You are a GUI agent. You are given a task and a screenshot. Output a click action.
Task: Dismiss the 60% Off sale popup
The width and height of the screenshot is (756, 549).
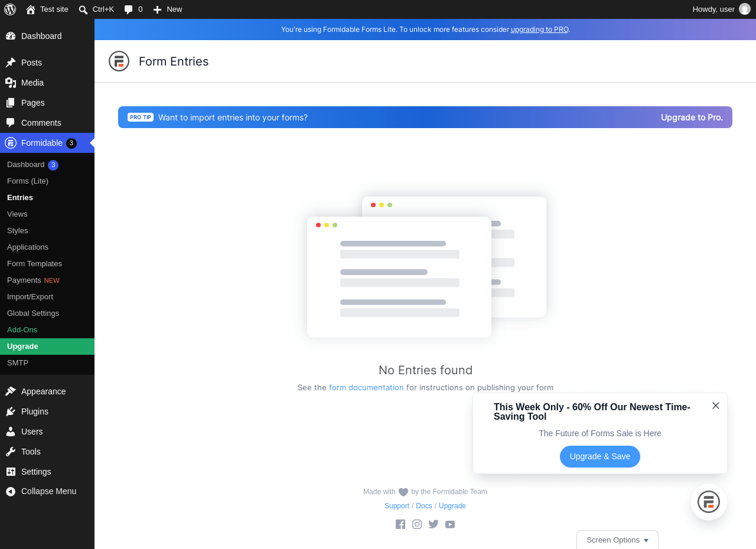[716, 406]
